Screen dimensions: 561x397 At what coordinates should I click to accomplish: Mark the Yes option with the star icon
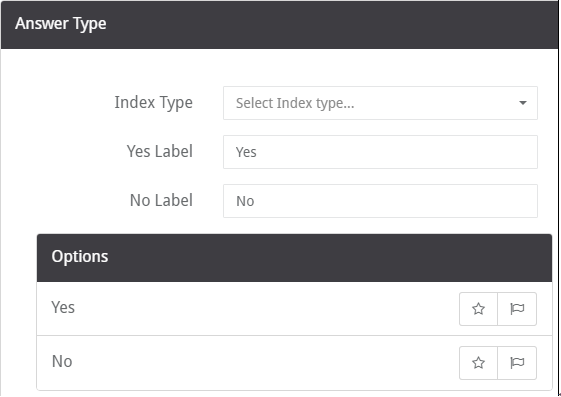478,309
